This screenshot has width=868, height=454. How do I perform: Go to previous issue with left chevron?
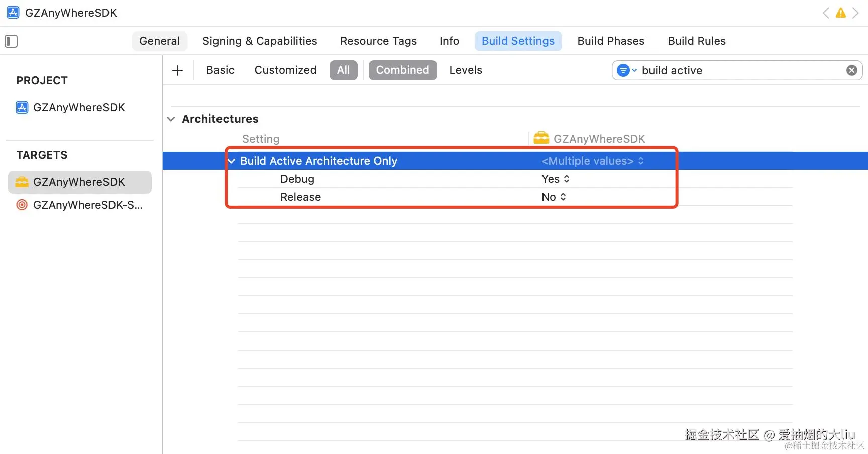pyautogui.click(x=826, y=13)
